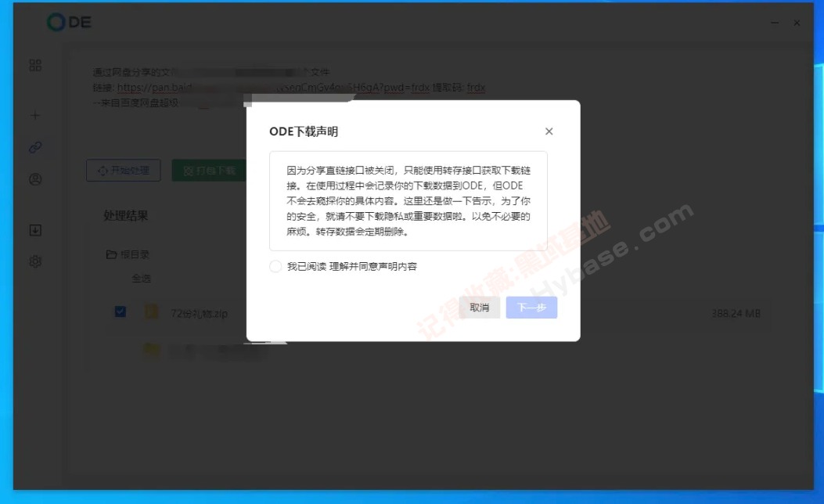Click the green 打包下载 button

coord(209,171)
